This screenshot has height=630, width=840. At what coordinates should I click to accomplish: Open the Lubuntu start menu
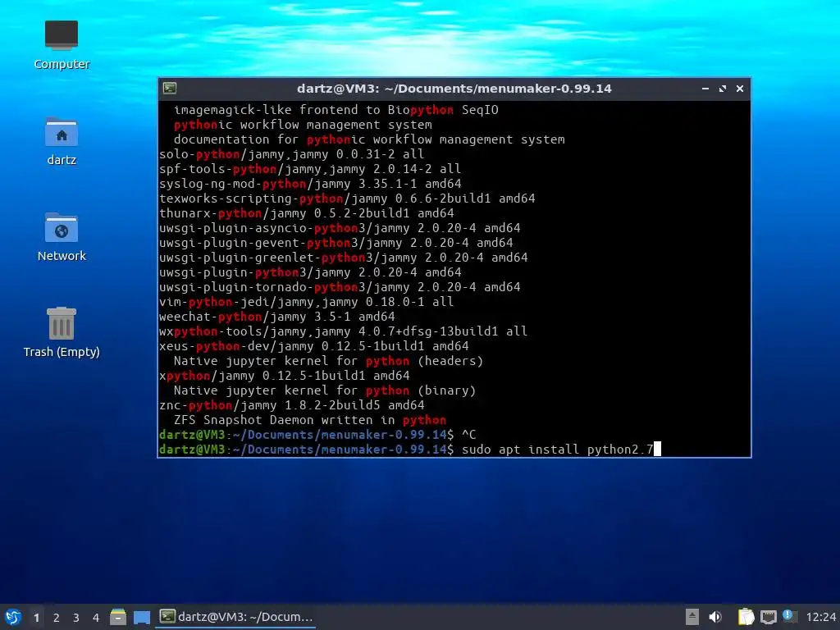[x=13, y=617]
